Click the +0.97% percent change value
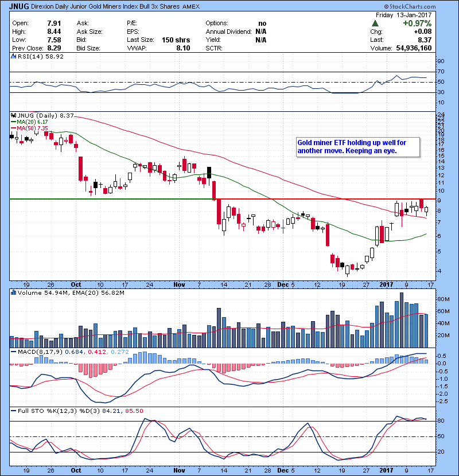Screen dimensions: 459x476 (x=417, y=24)
